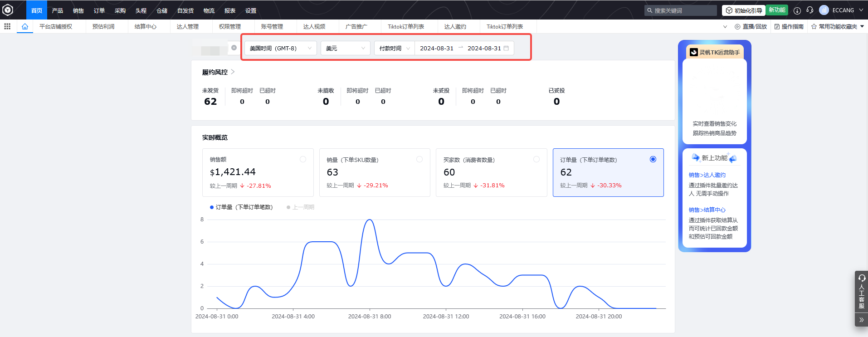Open the 美元 currency dropdown
This screenshot has height=337, width=868.
click(345, 48)
